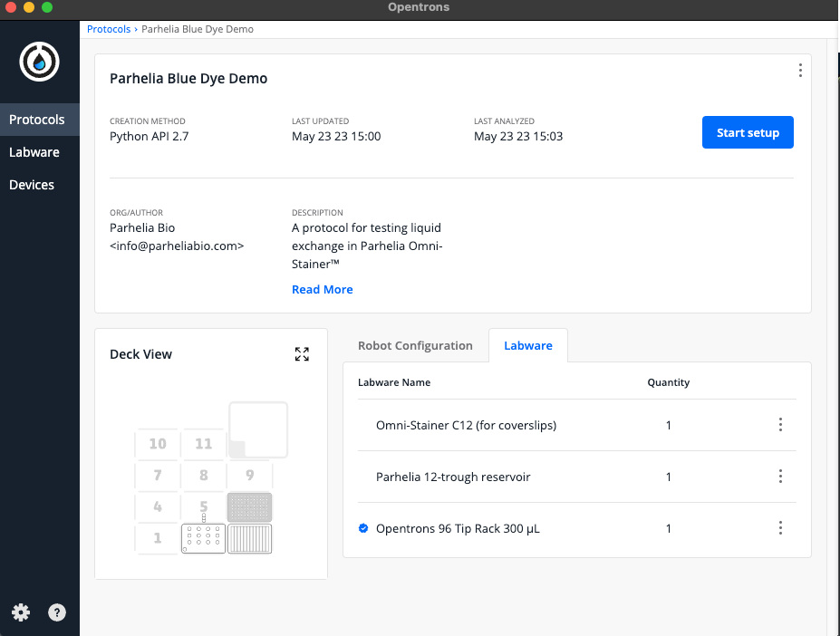Image resolution: width=840 pixels, height=636 pixels.
Task: Select tip rack labware in deck map
Action: click(x=249, y=506)
